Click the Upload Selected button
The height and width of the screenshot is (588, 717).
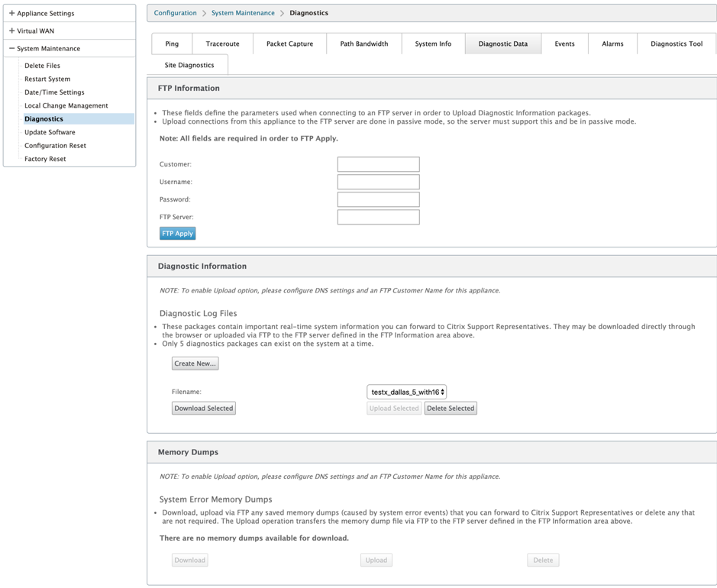(x=394, y=409)
